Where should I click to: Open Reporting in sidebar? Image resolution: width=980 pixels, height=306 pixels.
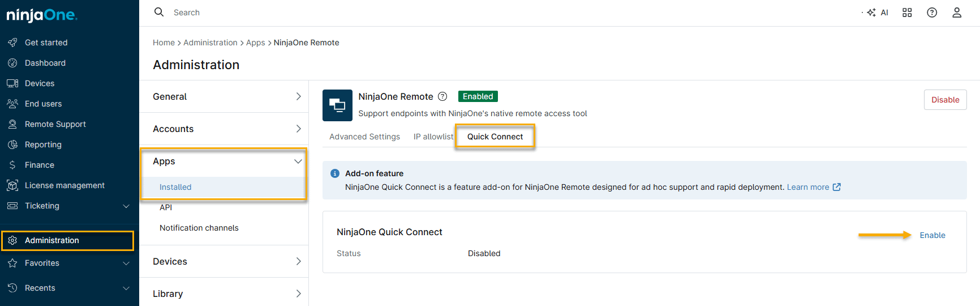(x=43, y=144)
